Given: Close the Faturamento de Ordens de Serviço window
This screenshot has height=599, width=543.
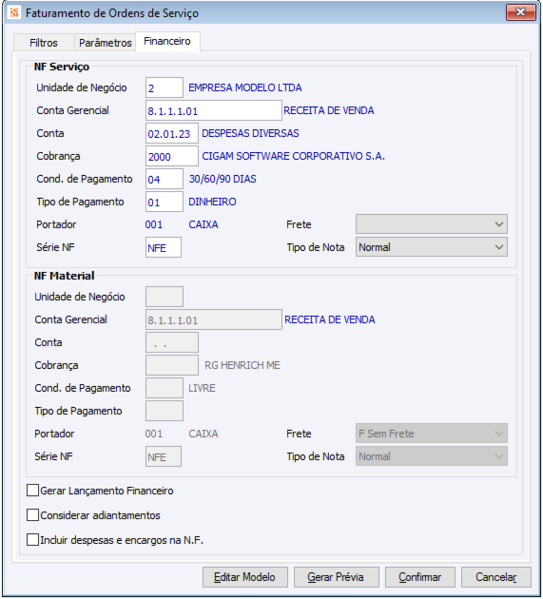Looking at the screenshot, I should [520, 12].
